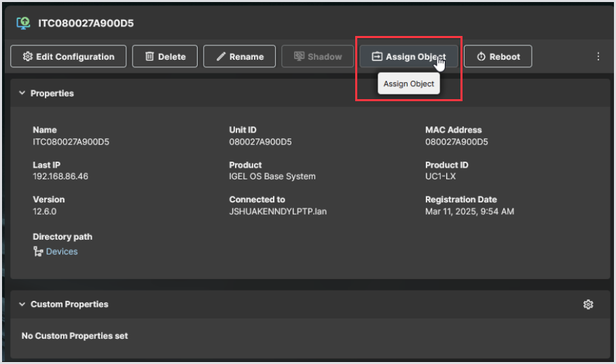Viewport: 616px width, 364px height.
Task: Open Custom Properties gear settings
Action: (x=588, y=305)
